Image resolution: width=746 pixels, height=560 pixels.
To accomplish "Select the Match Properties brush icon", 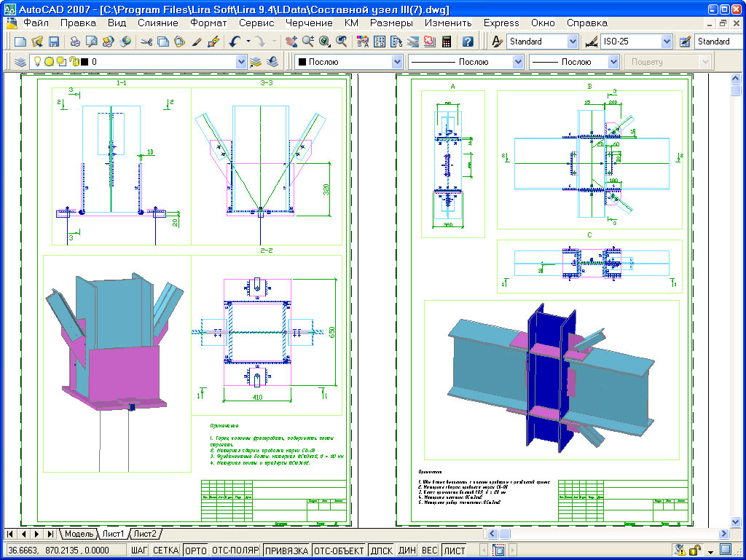I will pyautogui.click(x=196, y=42).
